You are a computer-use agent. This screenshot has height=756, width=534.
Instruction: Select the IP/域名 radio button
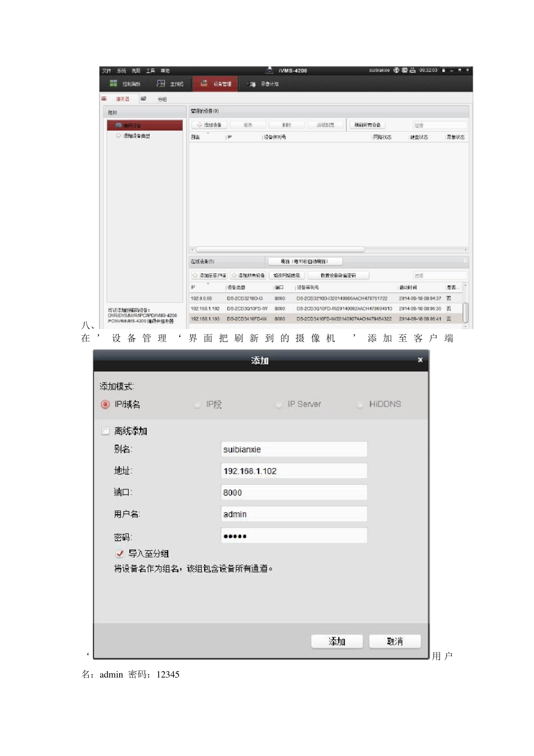[105, 404]
